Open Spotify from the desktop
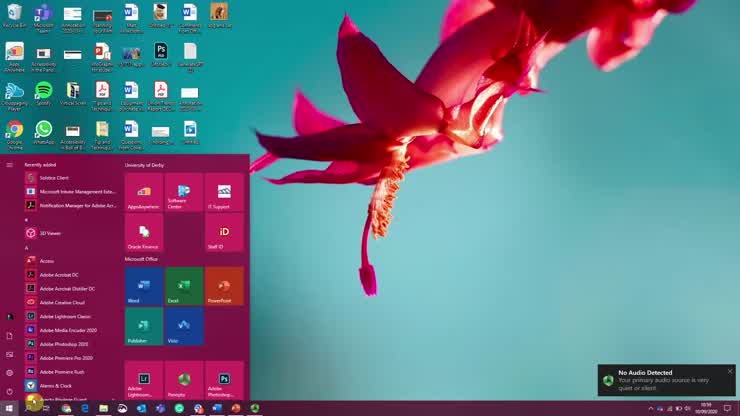Image resolution: width=740 pixels, height=416 pixels. point(43,93)
